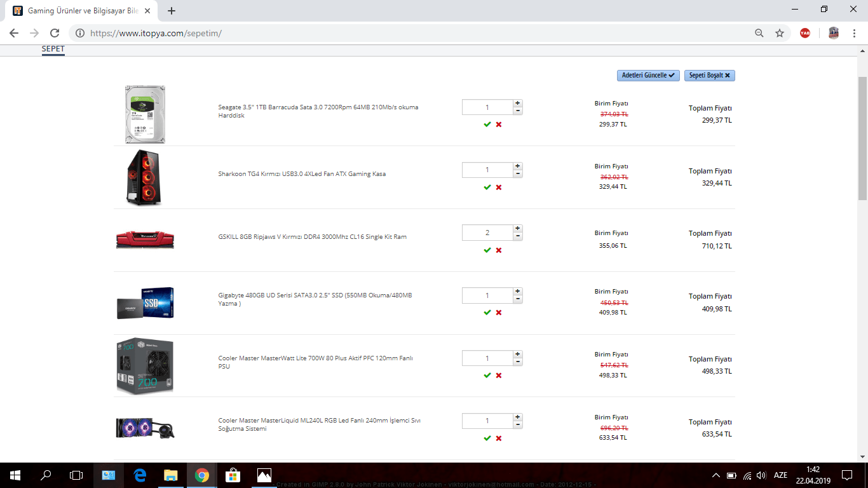Image resolution: width=868 pixels, height=488 pixels.
Task: Remove Sharkoon TG4 case with red X
Action: click(x=499, y=187)
